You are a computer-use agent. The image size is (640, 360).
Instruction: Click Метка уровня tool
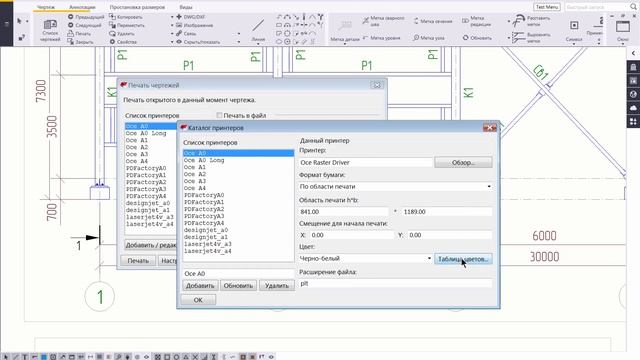pos(381,38)
